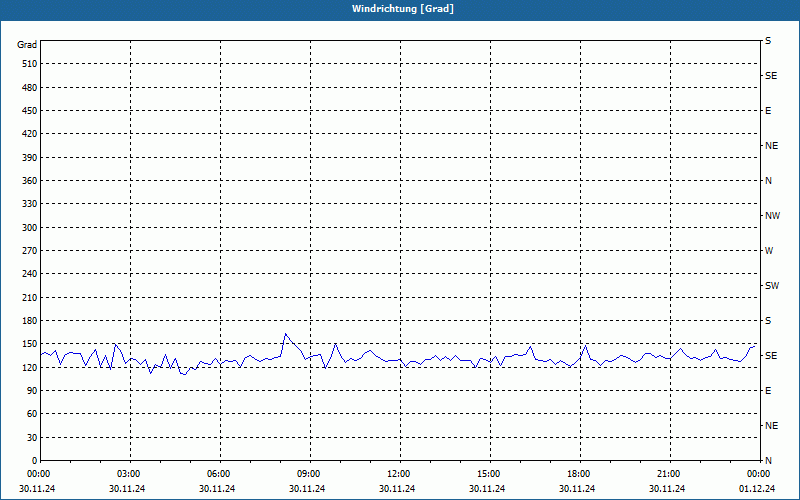Click the 180 y-axis value
Image resolution: width=800 pixels, height=500 pixels.
point(30,320)
